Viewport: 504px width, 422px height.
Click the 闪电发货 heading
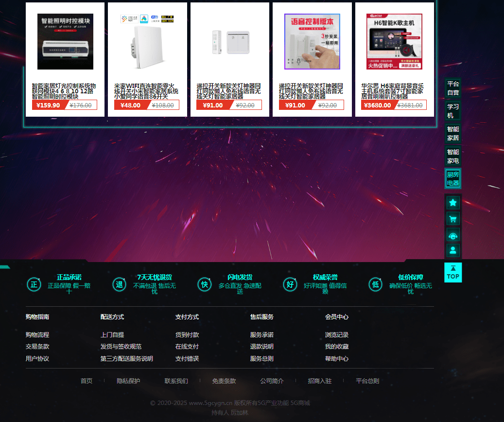point(240,277)
